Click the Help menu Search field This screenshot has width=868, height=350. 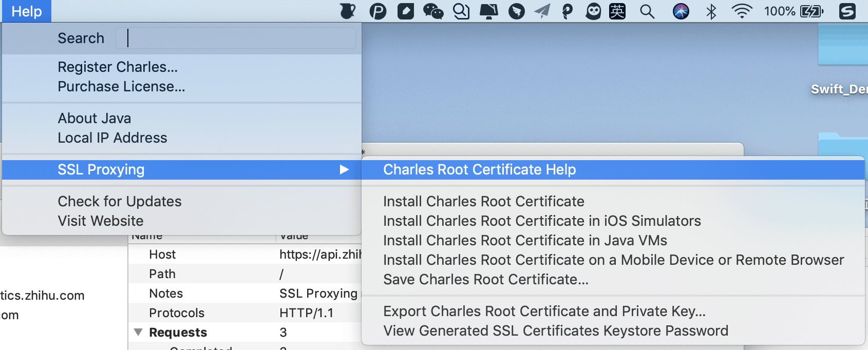[236, 38]
